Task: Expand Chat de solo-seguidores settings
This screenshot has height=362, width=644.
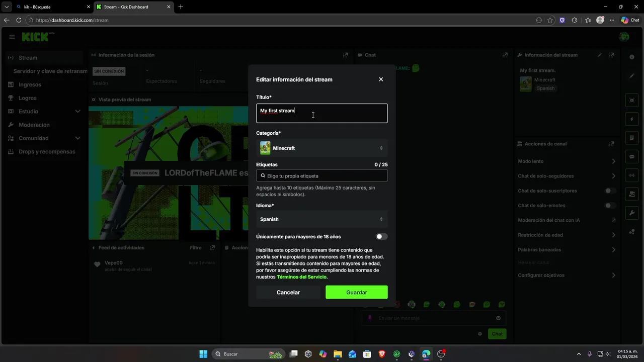Action: (x=567, y=176)
